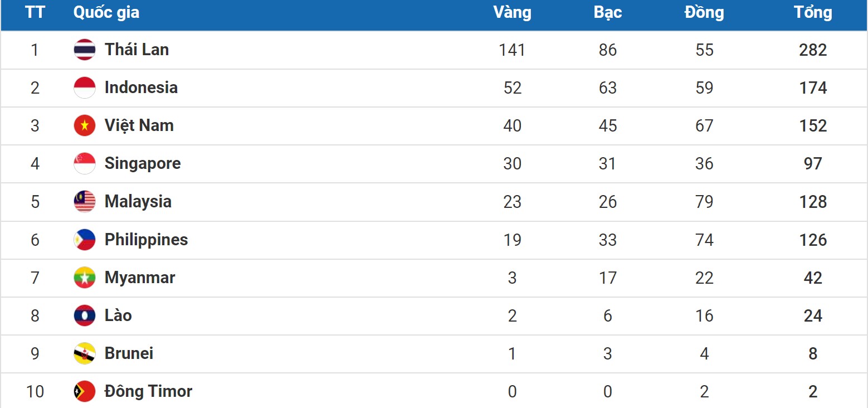Click Malaysia's bronze count 79
This screenshot has width=868, height=408.
coord(704,202)
